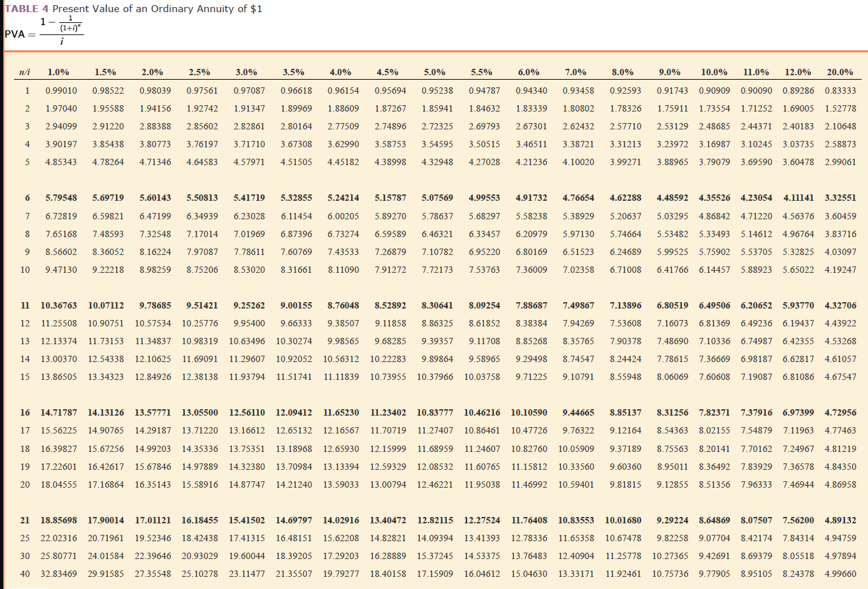Click the 9.0% column header
The height and width of the screenshot is (589, 868).
(670, 72)
